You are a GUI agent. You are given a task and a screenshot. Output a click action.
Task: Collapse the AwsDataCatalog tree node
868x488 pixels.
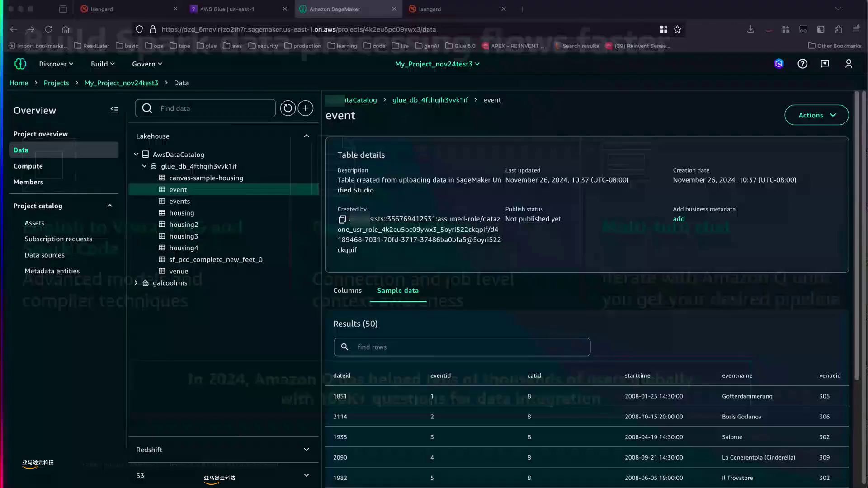(x=136, y=155)
